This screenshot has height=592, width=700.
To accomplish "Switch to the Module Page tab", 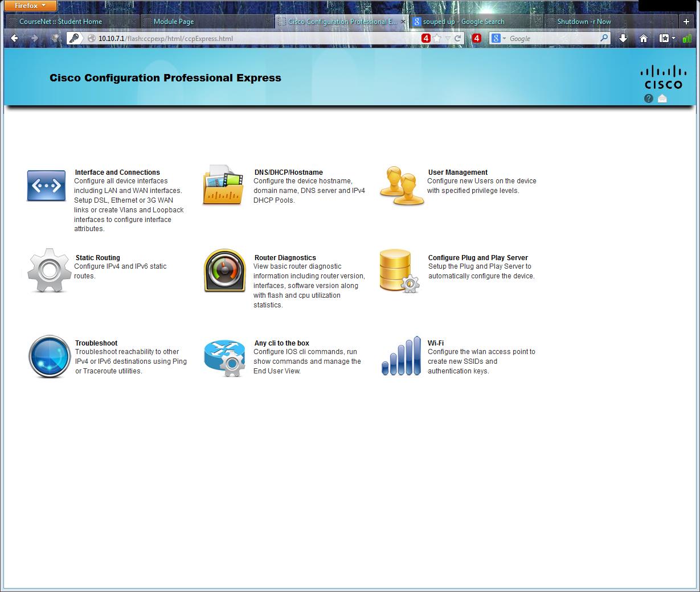I will pyautogui.click(x=207, y=22).
